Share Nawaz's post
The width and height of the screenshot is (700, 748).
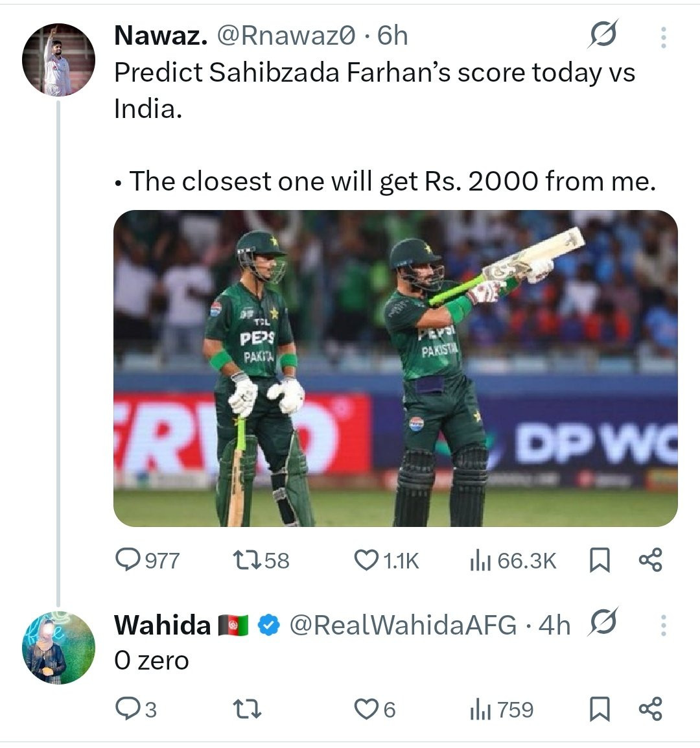(650, 560)
